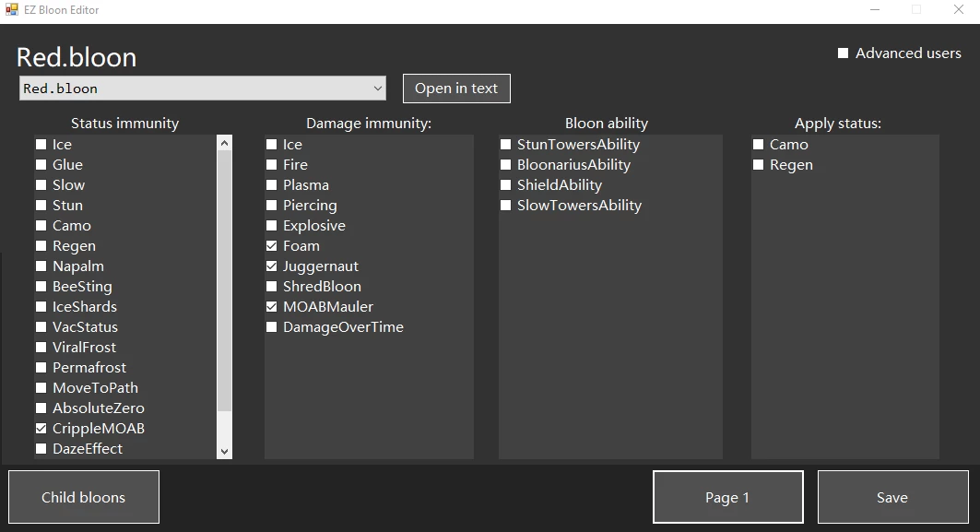
Task: Tick the Stun status immunity box
Action: click(41, 205)
